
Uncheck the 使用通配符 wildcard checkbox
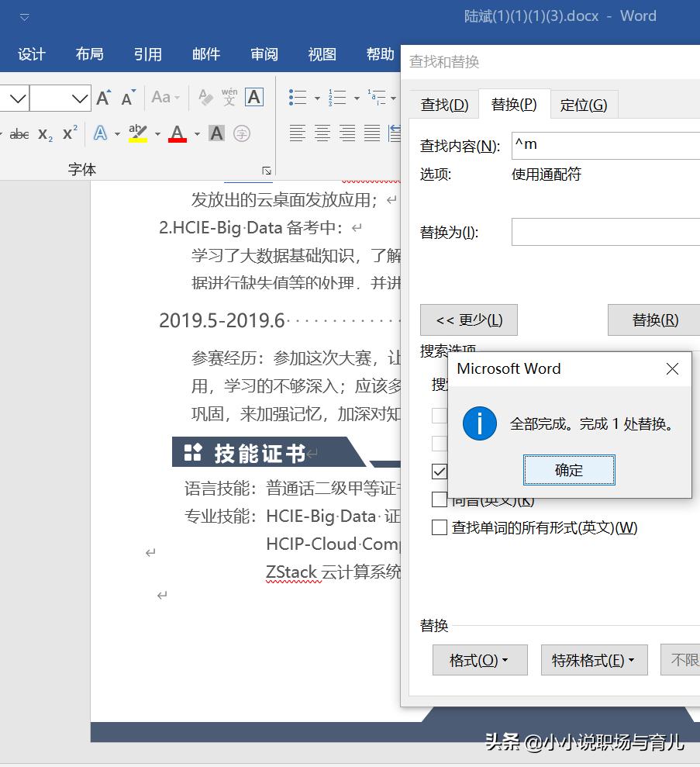pos(440,471)
